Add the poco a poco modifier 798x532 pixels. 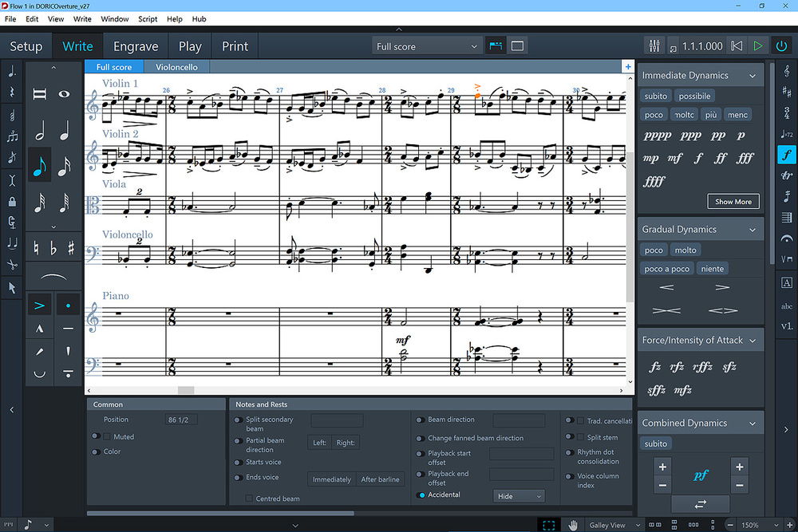pos(666,269)
